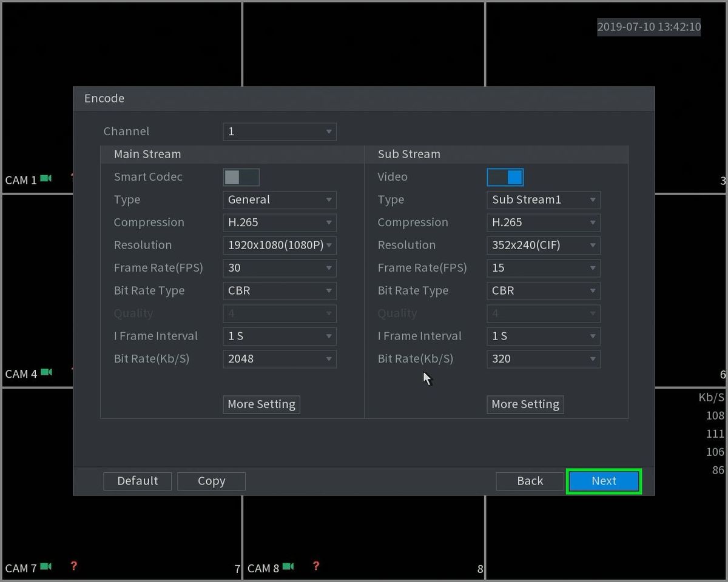Viewport: 728px width, 582px height.
Task: Open the Channel dropdown
Action: click(280, 132)
